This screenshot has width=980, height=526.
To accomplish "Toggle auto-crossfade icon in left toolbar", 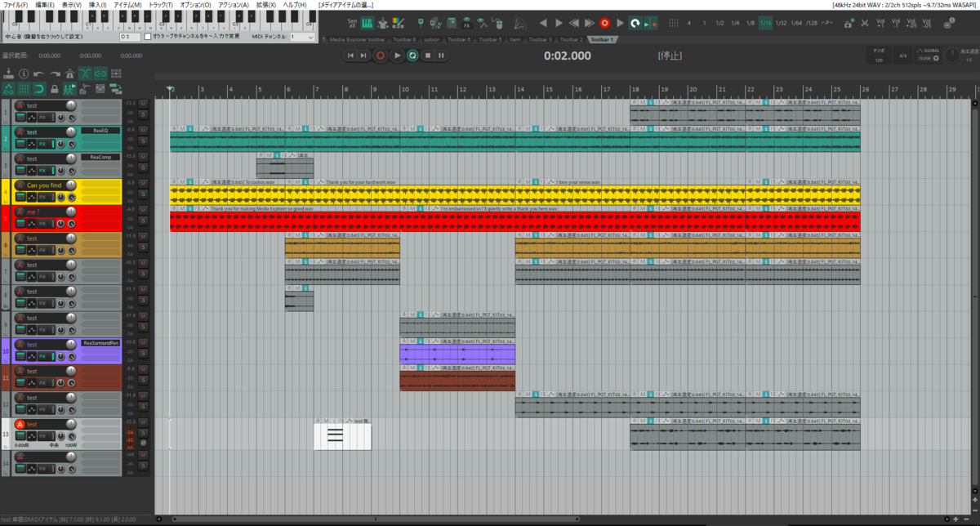I will [x=85, y=74].
